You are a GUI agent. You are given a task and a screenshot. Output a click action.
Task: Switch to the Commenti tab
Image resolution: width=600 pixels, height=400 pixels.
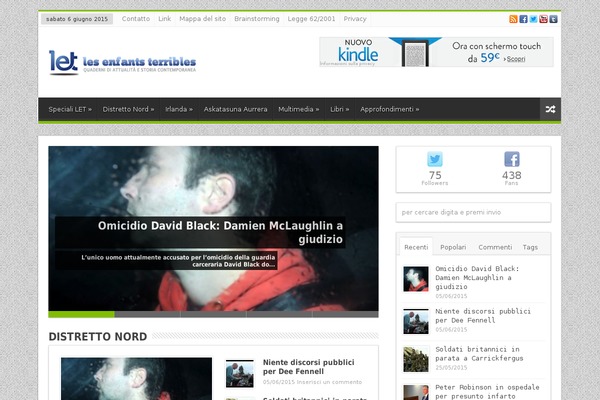point(495,247)
